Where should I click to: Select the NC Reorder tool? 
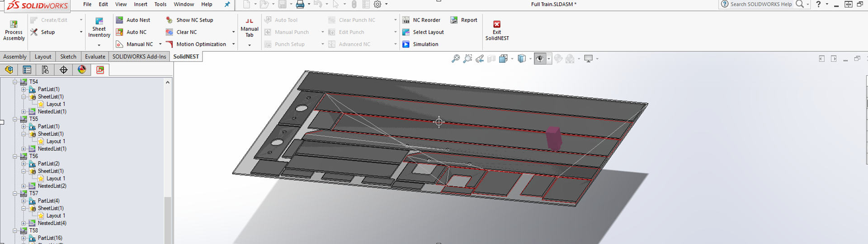click(x=406, y=20)
